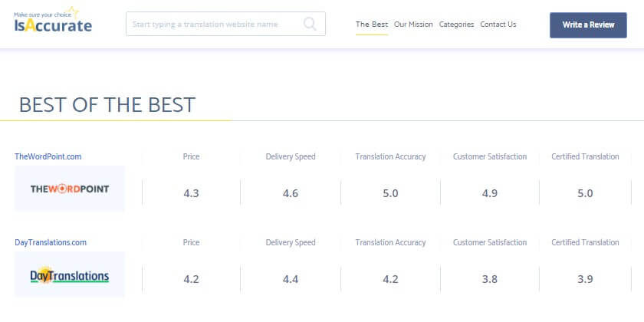This screenshot has width=644, height=322.
Task: Select TheWordPoint Price score 4.3
Action: (191, 193)
